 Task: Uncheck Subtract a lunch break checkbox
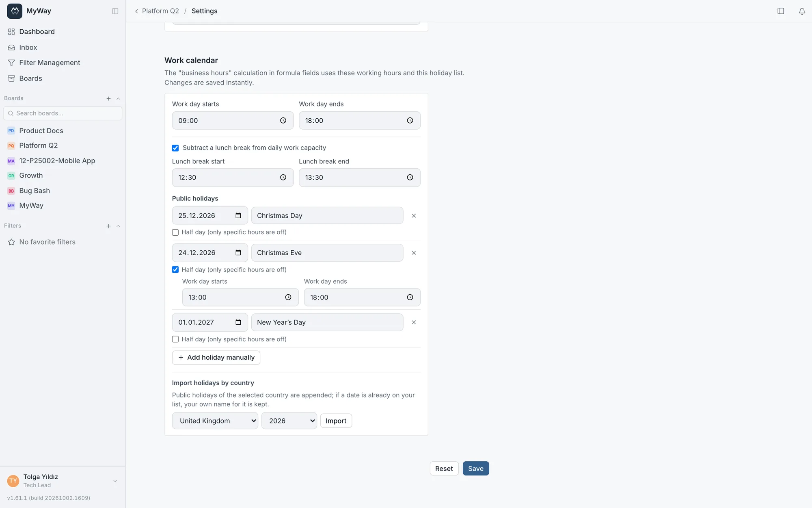click(x=175, y=148)
